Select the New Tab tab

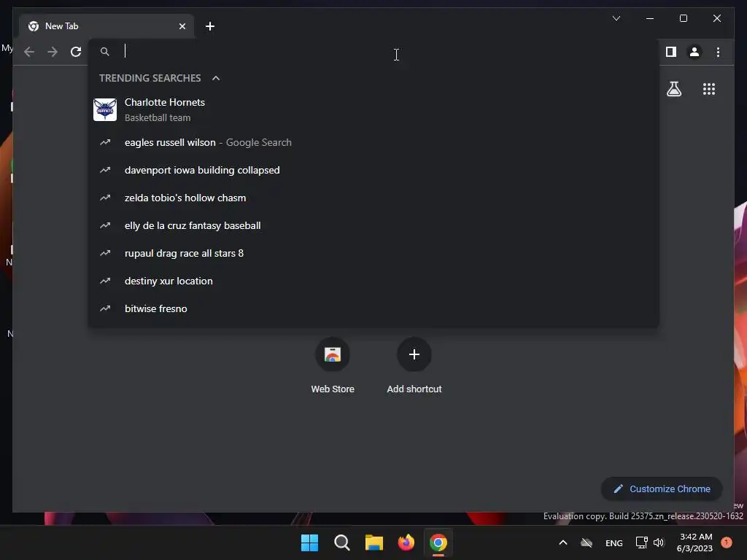107,26
